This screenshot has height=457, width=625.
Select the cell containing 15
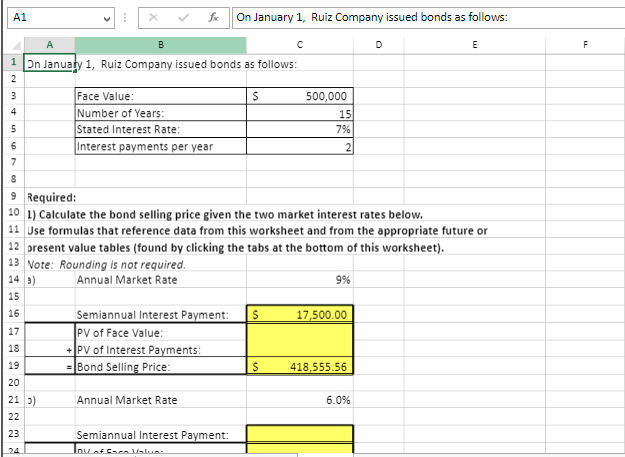pyautogui.click(x=300, y=113)
